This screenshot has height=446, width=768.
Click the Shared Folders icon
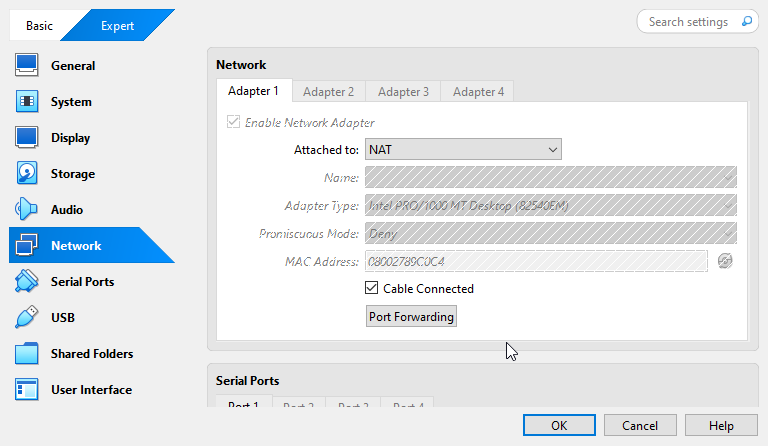26,353
